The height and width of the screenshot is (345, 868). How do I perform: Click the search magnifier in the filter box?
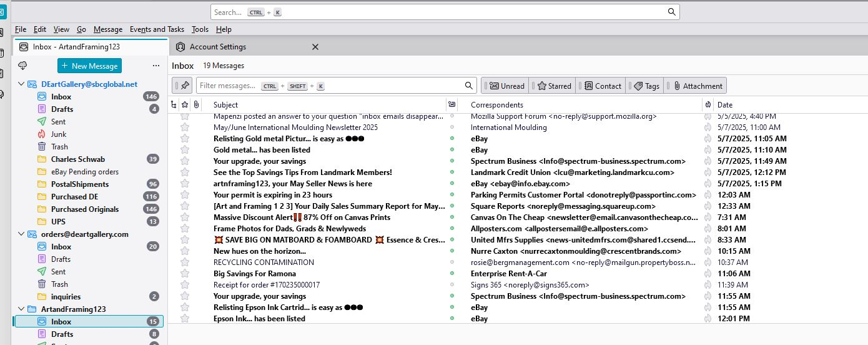469,86
